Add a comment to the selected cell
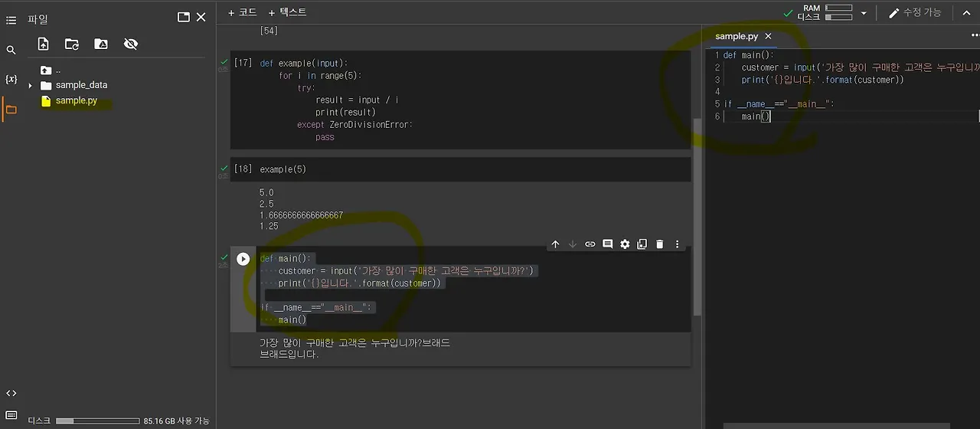This screenshot has width=980, height=429. 608,244
